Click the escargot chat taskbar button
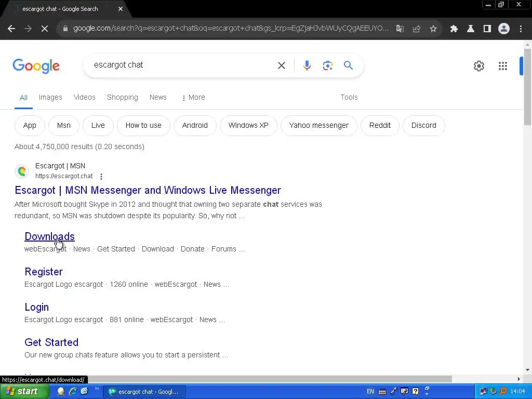 tap(144, 392)
